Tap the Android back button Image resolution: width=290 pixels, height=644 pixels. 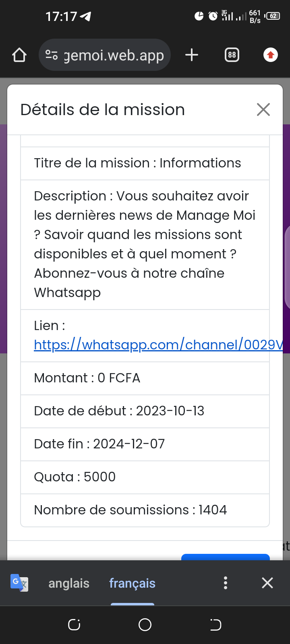215,625
